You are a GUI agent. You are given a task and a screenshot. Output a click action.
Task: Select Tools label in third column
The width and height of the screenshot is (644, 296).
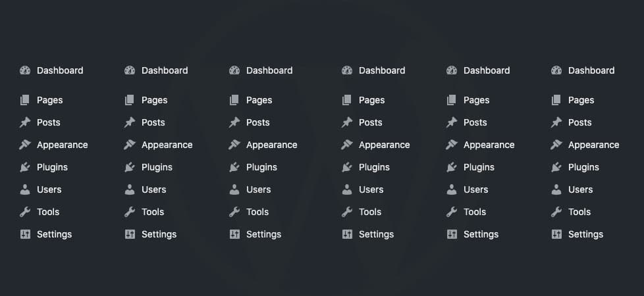pyautogui.click(x=257, y=212)
